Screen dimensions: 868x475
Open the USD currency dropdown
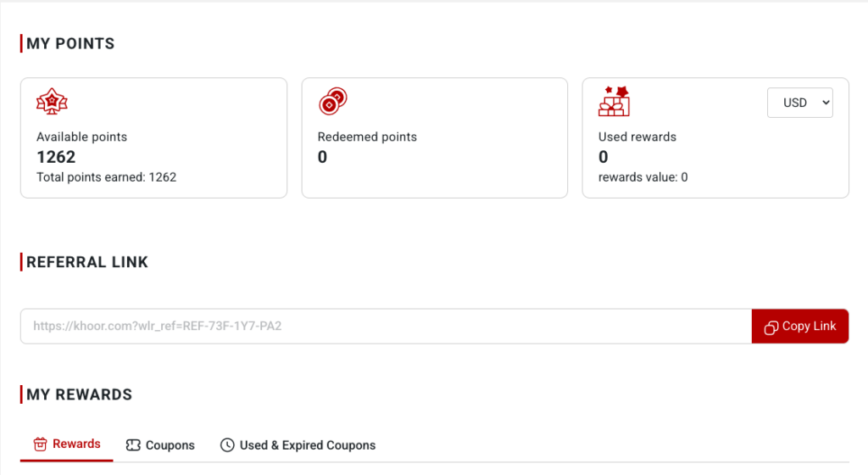800,103
